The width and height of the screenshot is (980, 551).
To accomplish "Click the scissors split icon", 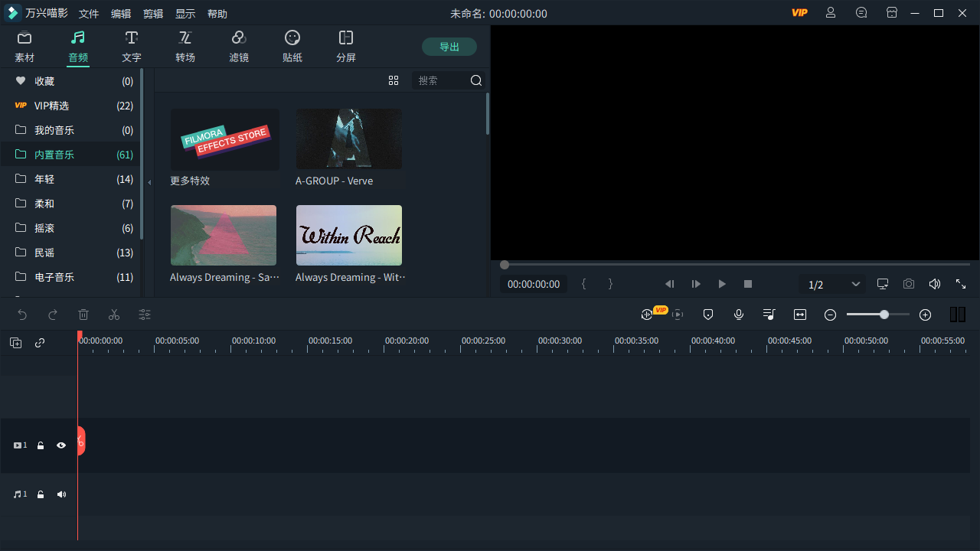I will pyautogui.click(x=114, y=315).
